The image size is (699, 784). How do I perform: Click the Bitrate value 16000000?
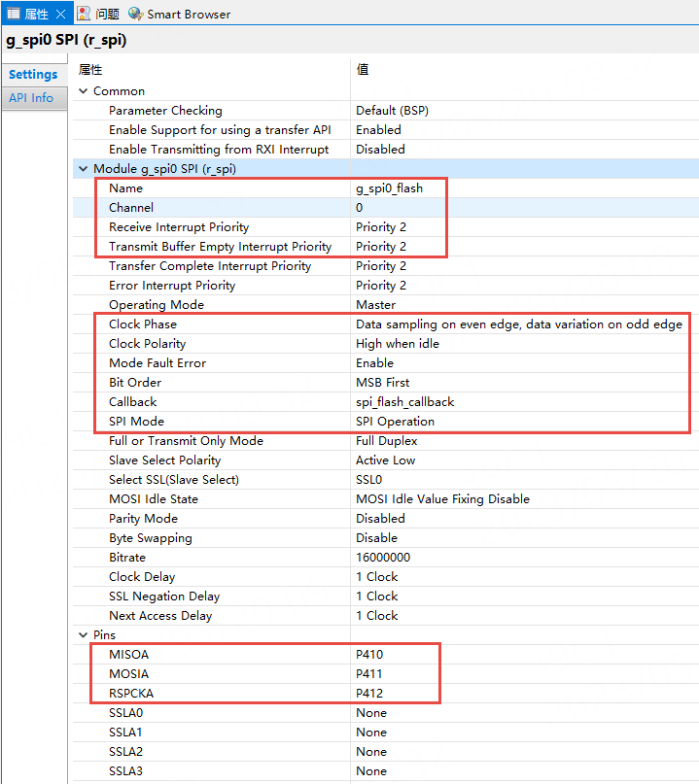tap(383, 558)
